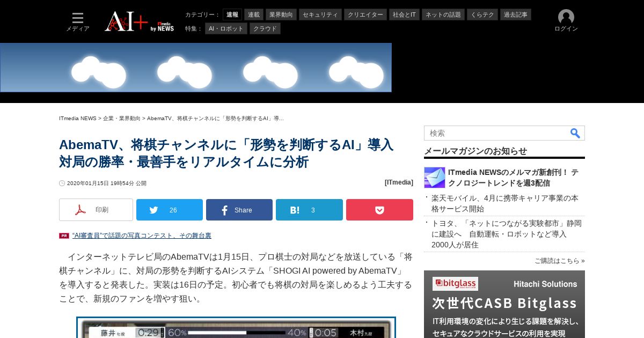Open the Bitglass CASB advertisement
The width and height of the screenshot is (644, 338).
(x=504, y=304)
